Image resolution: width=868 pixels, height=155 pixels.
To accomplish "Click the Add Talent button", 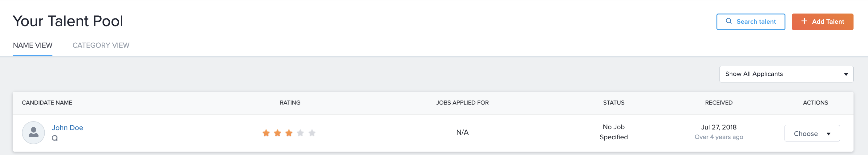I will 822,22.
